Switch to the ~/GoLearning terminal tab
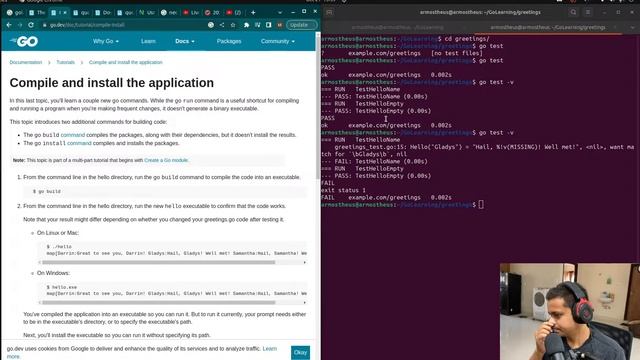 click(397, 27)
